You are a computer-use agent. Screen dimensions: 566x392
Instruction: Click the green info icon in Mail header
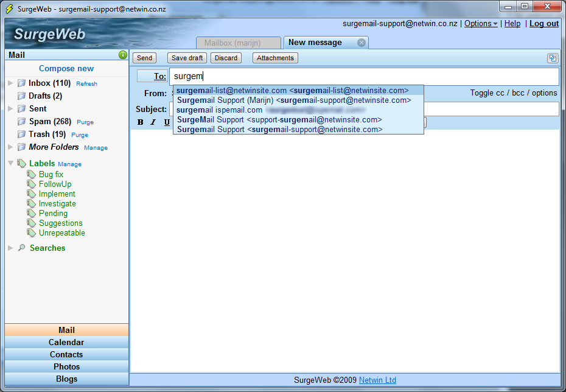[x=123, y=55]
